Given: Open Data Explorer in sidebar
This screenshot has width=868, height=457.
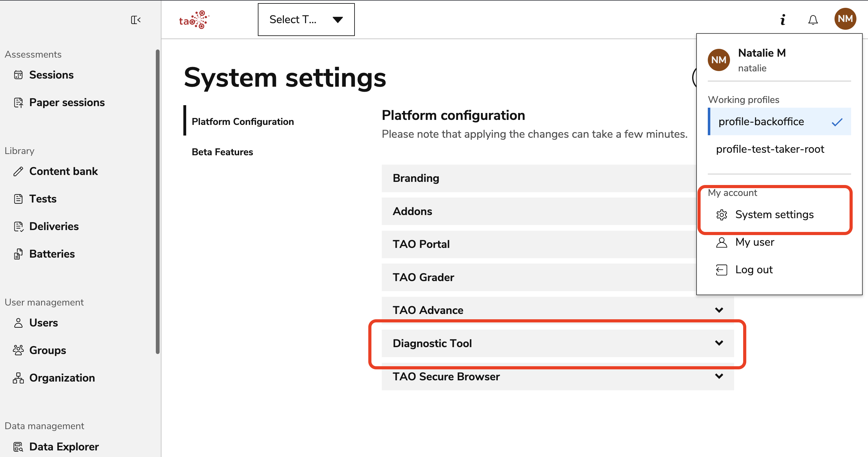Looking at the screenshot, I should pyautogui.click(x=64, y=447).
